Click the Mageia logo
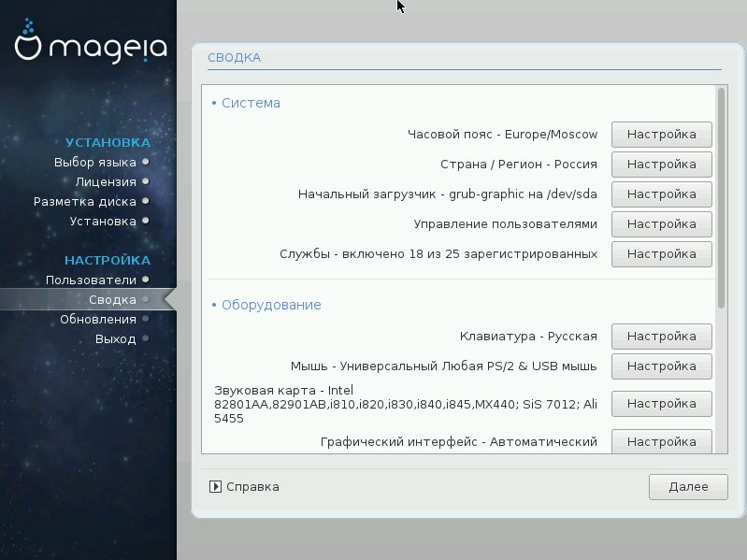 91,44
